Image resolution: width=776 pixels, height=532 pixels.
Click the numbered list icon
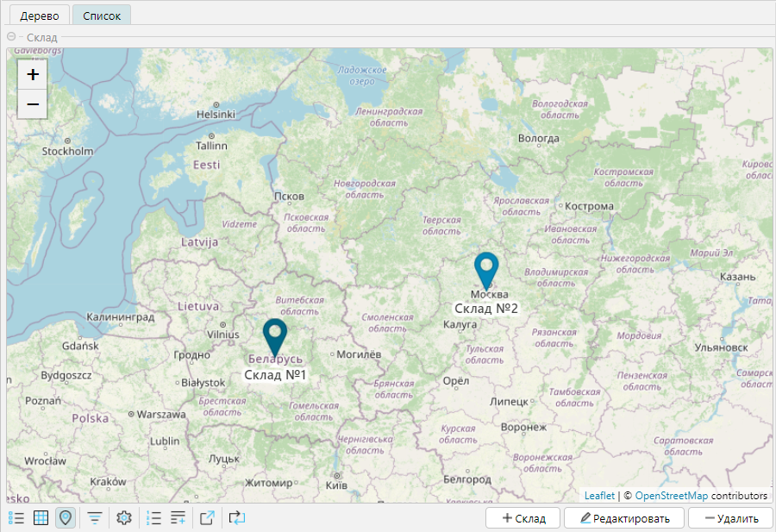click(154, 518)
